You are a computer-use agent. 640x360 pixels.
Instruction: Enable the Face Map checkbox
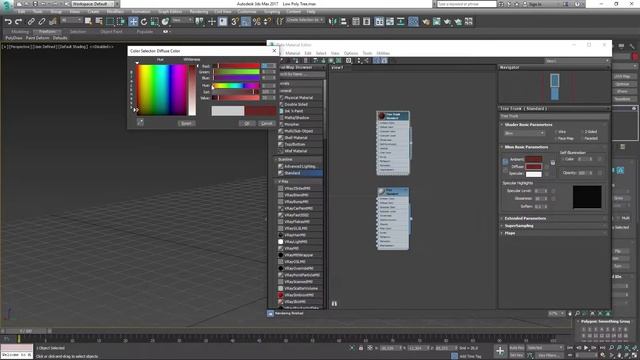[x=556, y=138]
